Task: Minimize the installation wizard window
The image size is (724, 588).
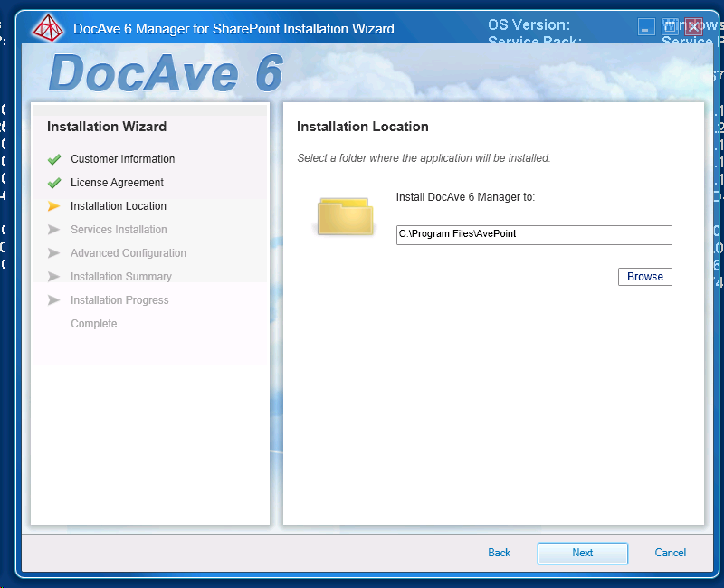Action: (x=646, y=26)
